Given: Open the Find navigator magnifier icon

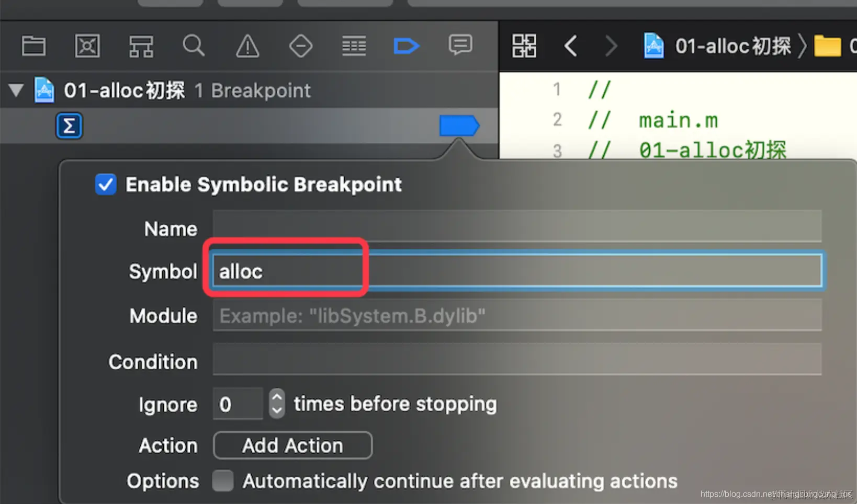Looking at the screenshot, I should coord(194,46).
